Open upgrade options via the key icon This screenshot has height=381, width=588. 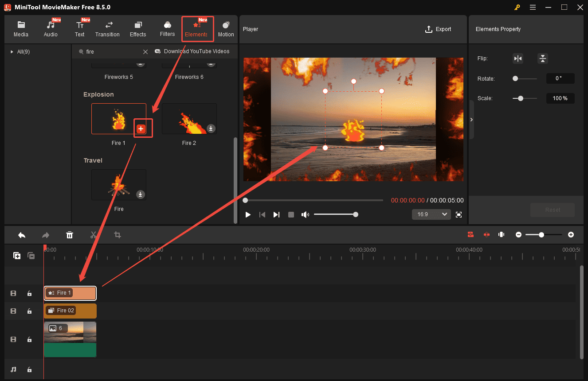pyautogui.click(x=517, y=7)
